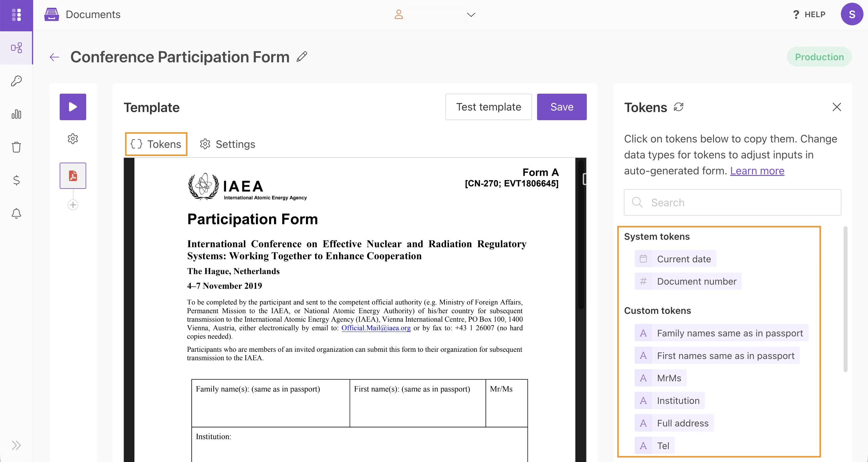Copy Family names same as in passport token
The image size is (868, 462).
(x=730, y=333)
